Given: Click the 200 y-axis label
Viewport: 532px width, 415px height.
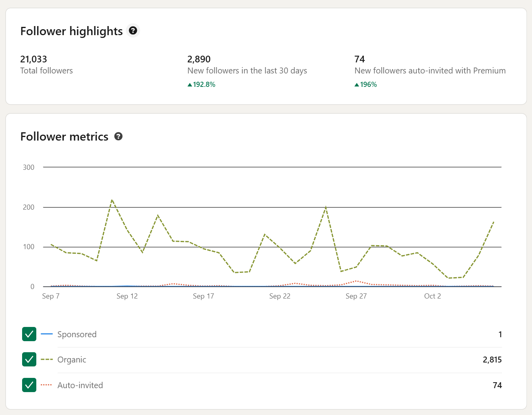Looking at the screenshot, I should tap(28, 207).
